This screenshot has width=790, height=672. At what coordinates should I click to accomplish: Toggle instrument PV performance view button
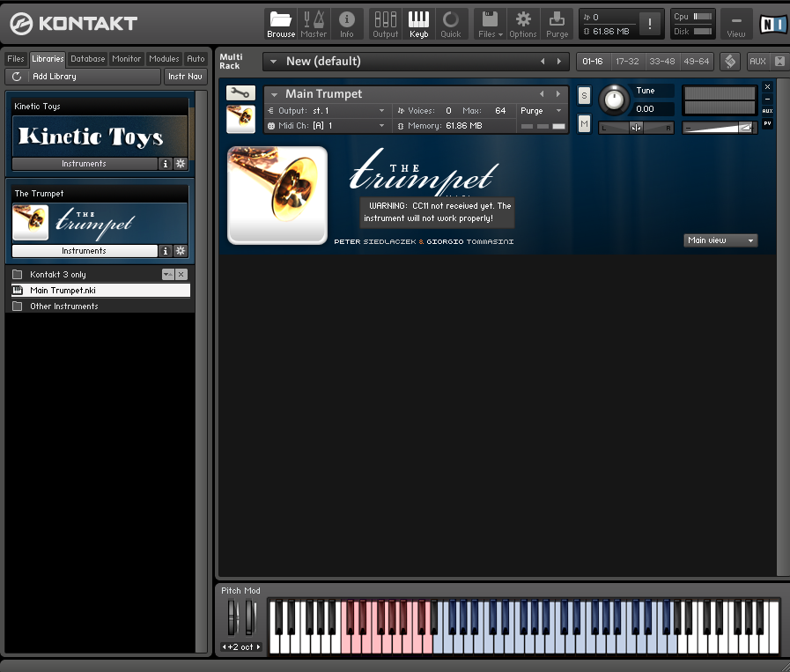pos(767,123)
